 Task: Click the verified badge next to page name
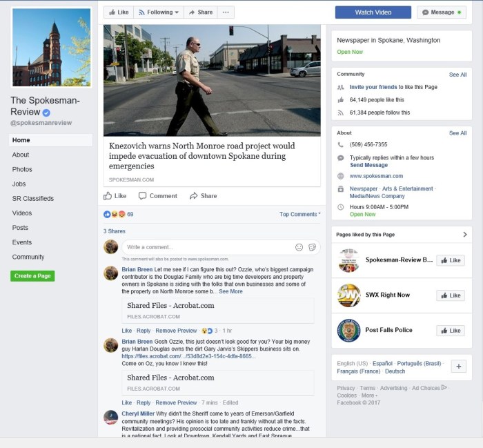click(x=46, y=113)
